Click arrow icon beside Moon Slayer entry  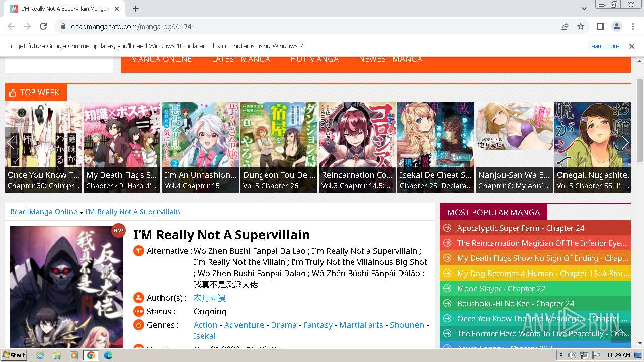click(446, 289)
